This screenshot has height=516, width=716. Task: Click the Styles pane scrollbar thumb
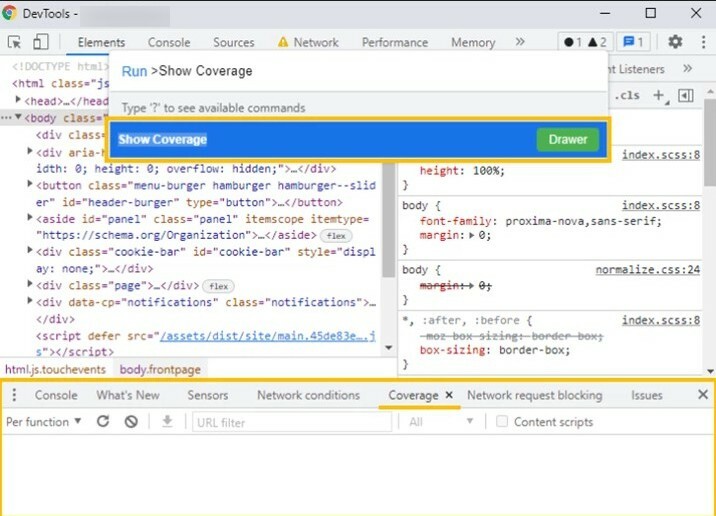[710, 142]
